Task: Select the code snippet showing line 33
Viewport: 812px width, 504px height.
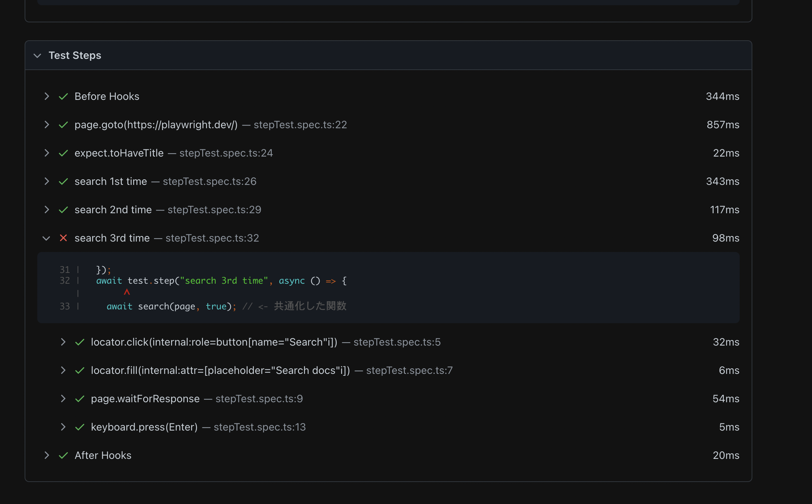Action: coord(224,306)
